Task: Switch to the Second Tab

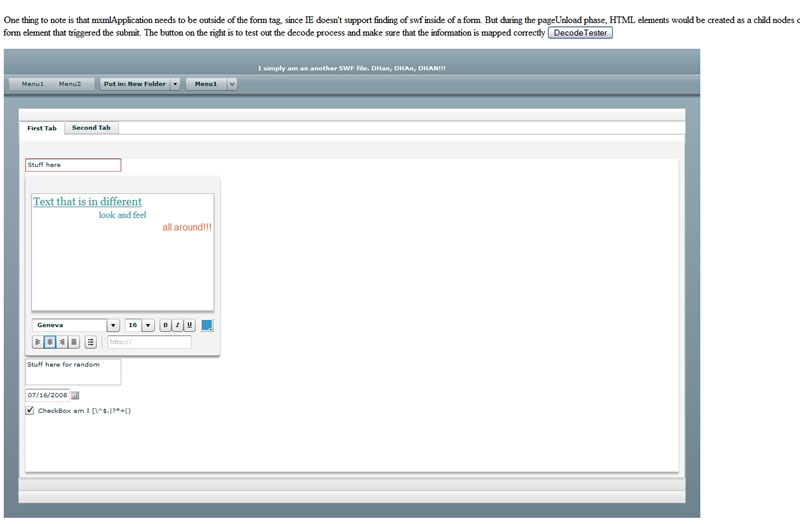Action: [91, 128]
